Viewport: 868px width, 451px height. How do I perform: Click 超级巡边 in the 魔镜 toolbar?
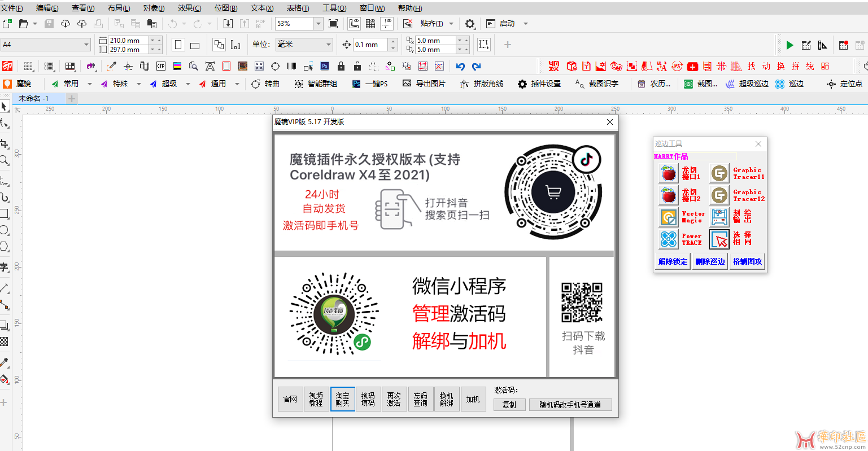(747, 84)
